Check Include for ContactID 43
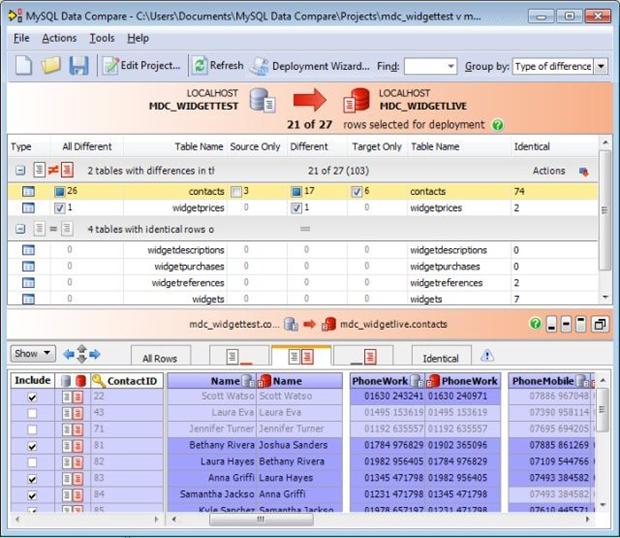The width and height of the screenshot is (620, 538). click(32, 413)
